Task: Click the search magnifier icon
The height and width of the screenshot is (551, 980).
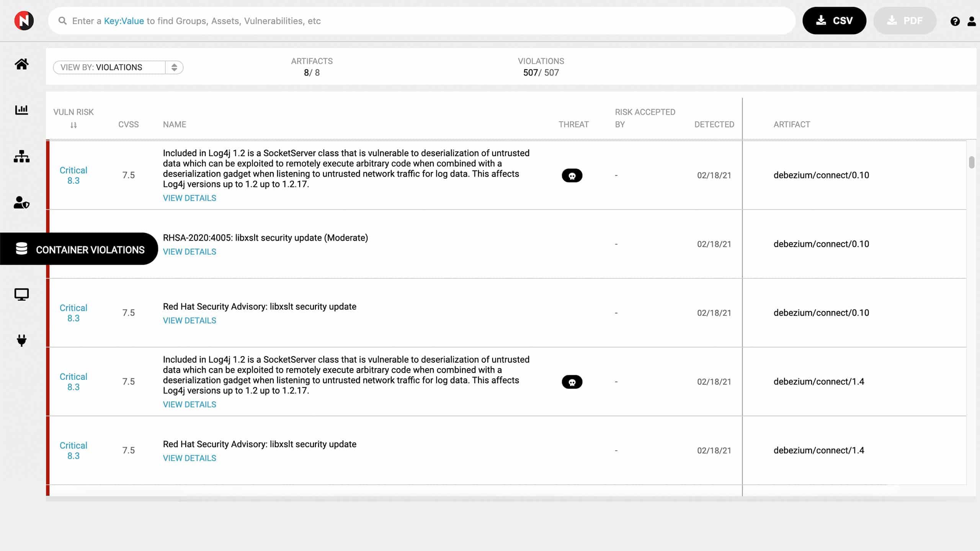Action: [x=62, y=21]
